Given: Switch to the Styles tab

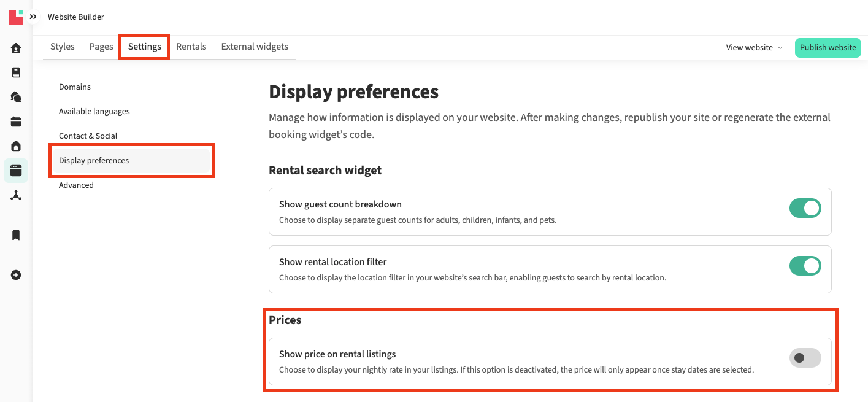Looking at the screenshot, I should click(63, 47).
